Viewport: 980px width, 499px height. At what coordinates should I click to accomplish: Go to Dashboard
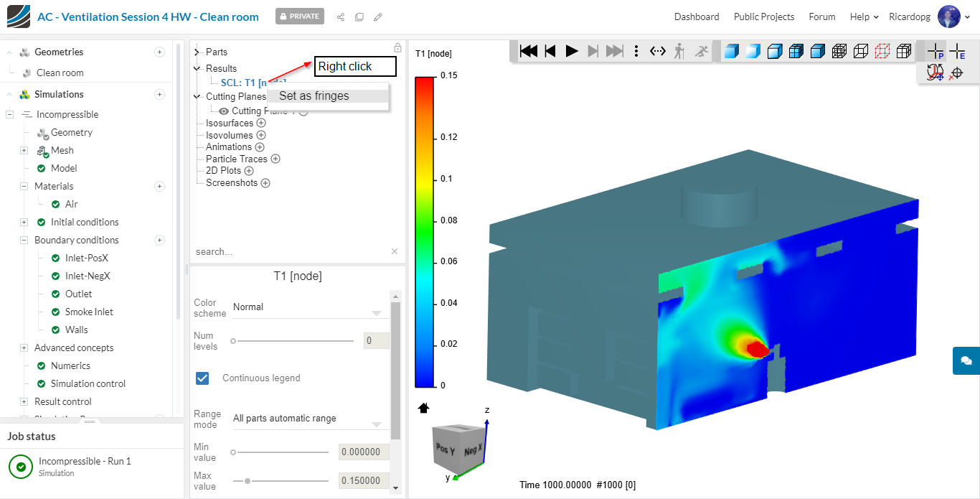[x=697, y=17]
